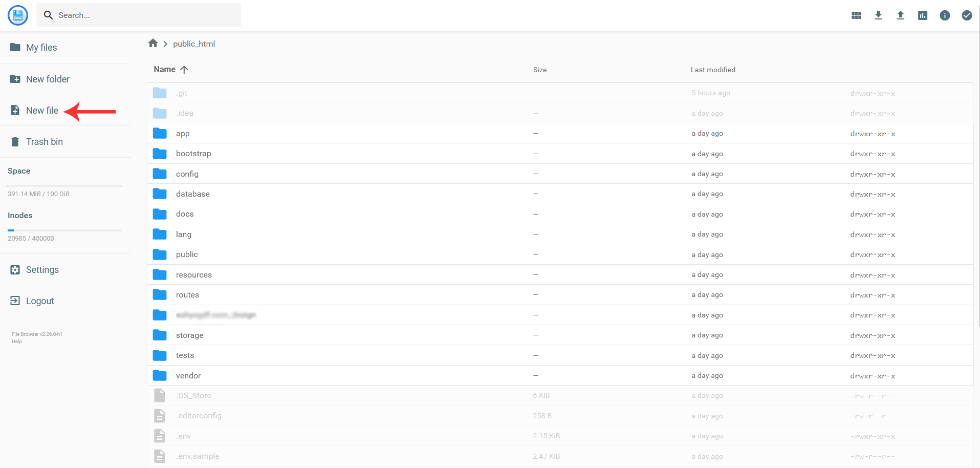Image resolution: width=980 pixels, height=468 pixels.
Task: Click the Space usage progress bar
Action: point(65,186)
